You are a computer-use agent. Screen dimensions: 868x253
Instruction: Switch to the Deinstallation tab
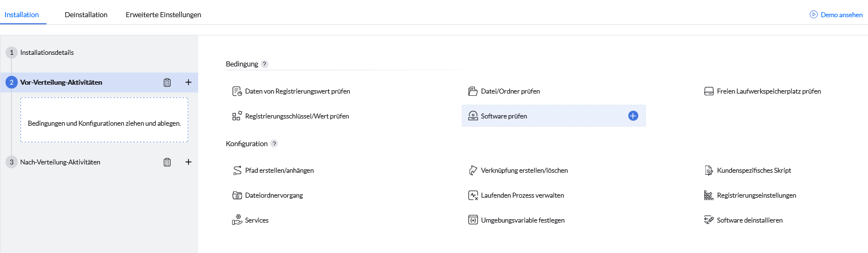coord(86,15)
